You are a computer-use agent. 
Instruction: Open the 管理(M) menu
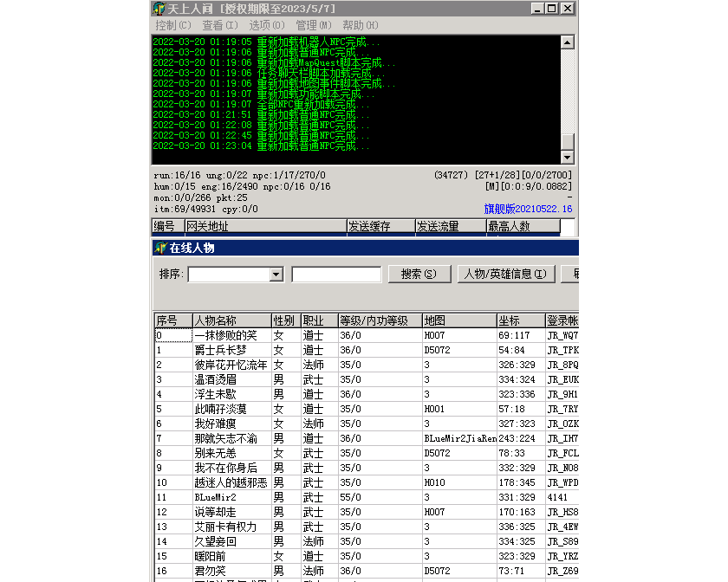[x=313, y=26]
